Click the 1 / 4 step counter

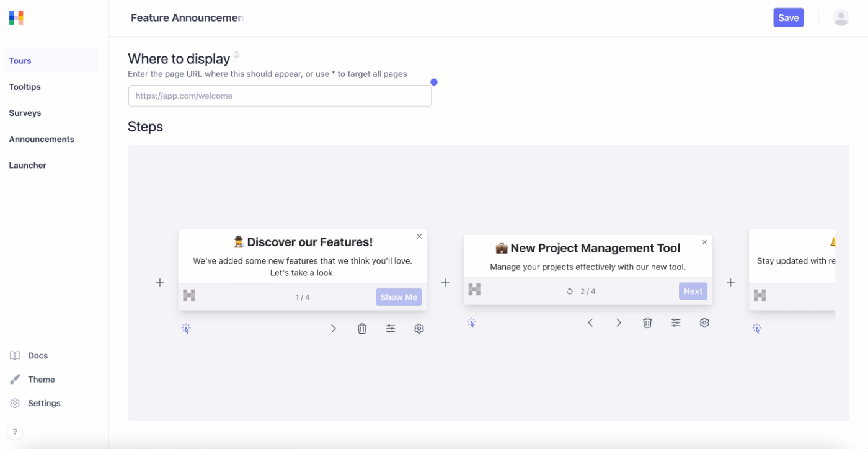(303, 297)
